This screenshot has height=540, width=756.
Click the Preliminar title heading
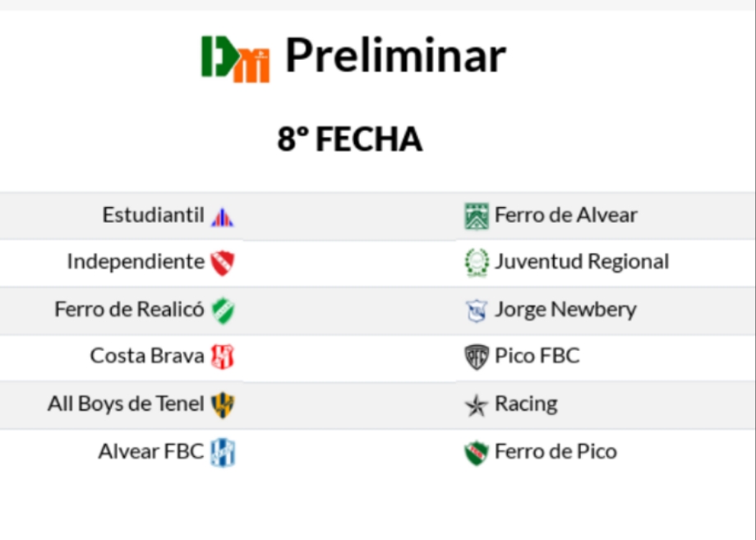click(395, 56)
